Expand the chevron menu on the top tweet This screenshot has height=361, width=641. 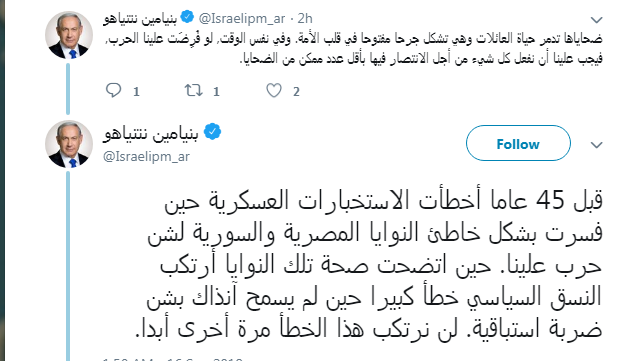596,20
